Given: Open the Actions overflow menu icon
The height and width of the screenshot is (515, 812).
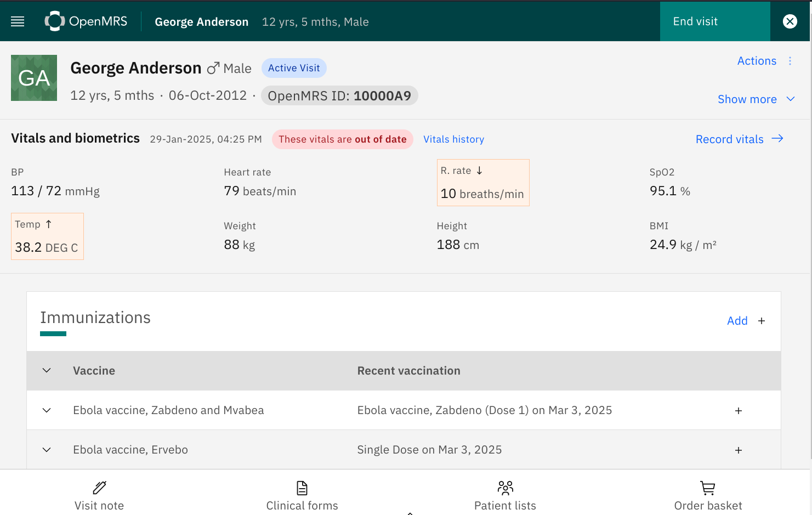Looking at the screenshot, I should (x=790, y=61).
